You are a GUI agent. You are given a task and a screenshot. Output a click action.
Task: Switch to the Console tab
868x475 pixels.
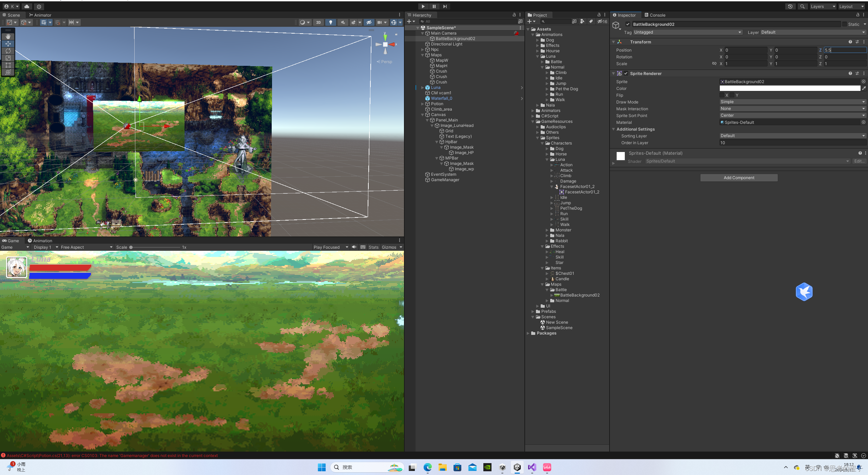655,15
